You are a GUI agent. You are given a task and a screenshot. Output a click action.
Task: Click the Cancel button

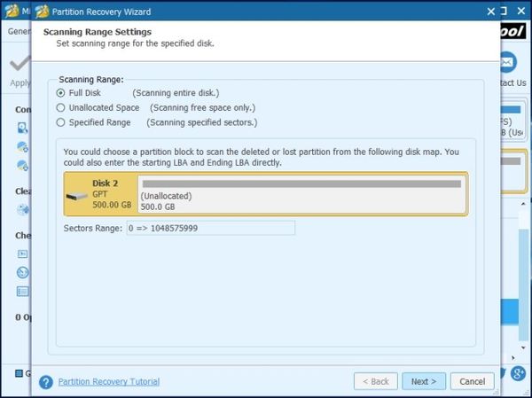click(472, 381)
